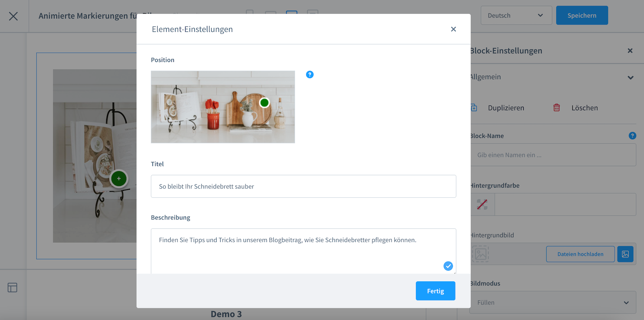Open the Position help tooltip icon

(x=310, y=74)
